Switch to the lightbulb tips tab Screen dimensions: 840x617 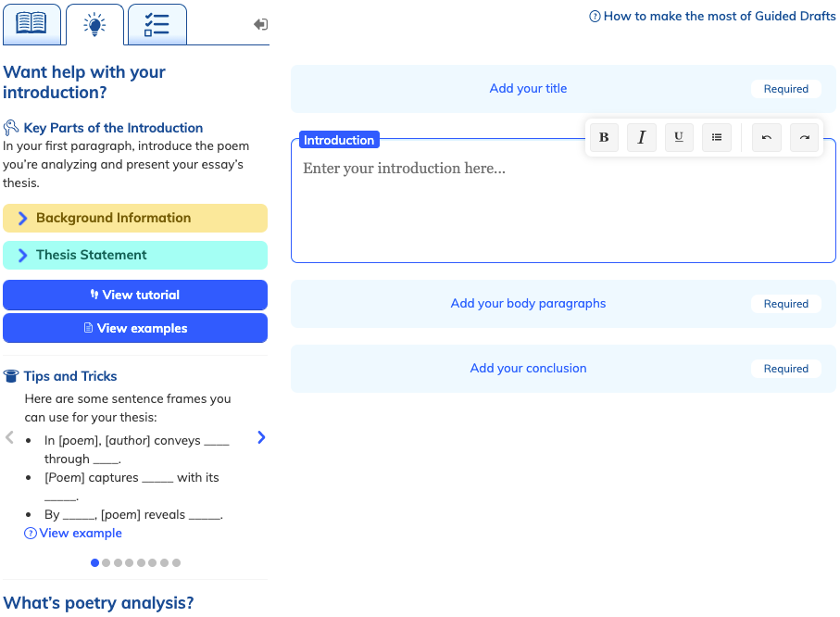pos(94,25)
